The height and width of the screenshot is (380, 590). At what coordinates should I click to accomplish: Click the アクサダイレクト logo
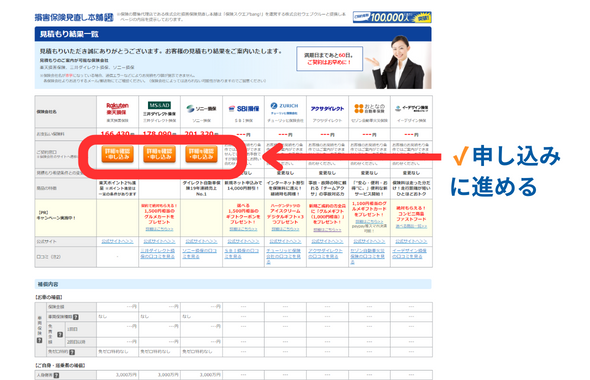[x=327, y=109]
